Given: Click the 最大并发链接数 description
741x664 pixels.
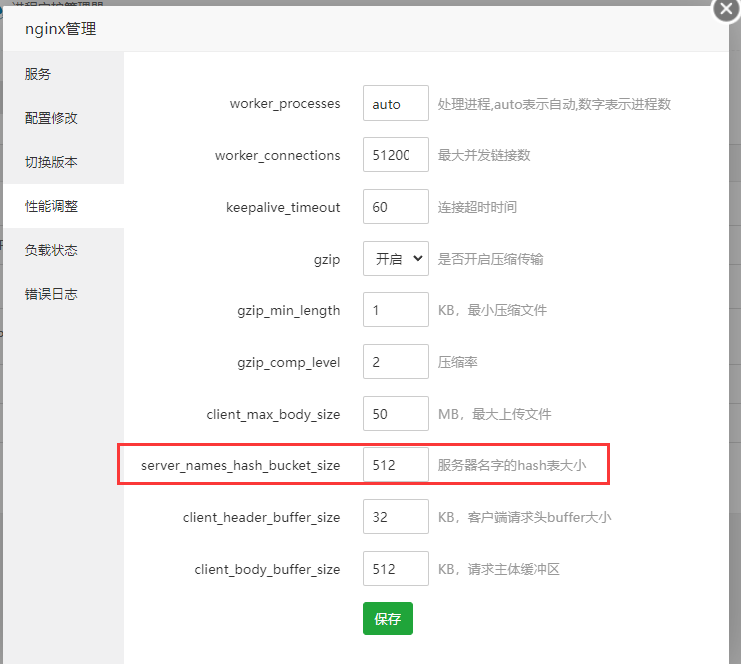Looking at the screenshot, I should (x=484, y=155).
